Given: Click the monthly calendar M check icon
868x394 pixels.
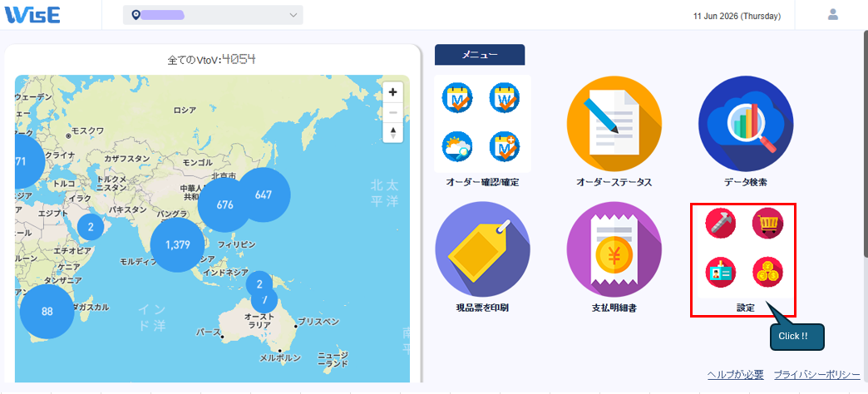Looking at the screenshot, I should coord(457,98).
